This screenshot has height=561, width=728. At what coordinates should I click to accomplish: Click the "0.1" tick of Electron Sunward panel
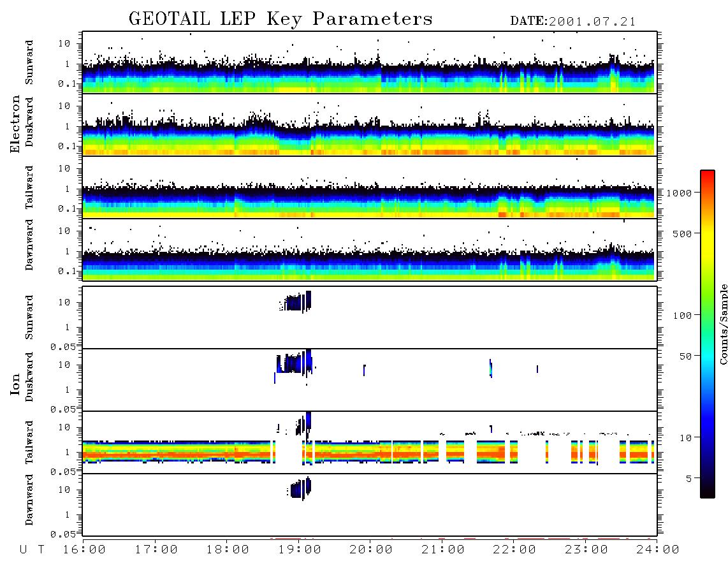pos(66,84)
